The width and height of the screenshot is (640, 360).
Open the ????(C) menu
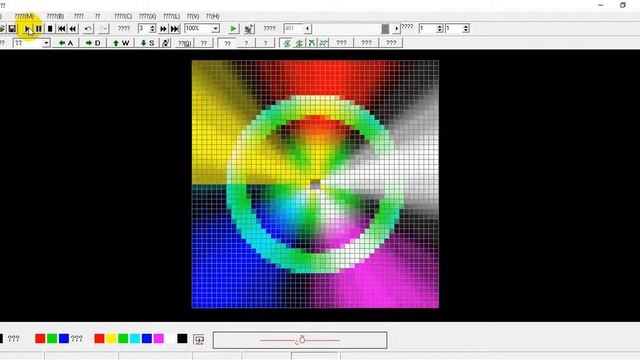pos(123,16)
